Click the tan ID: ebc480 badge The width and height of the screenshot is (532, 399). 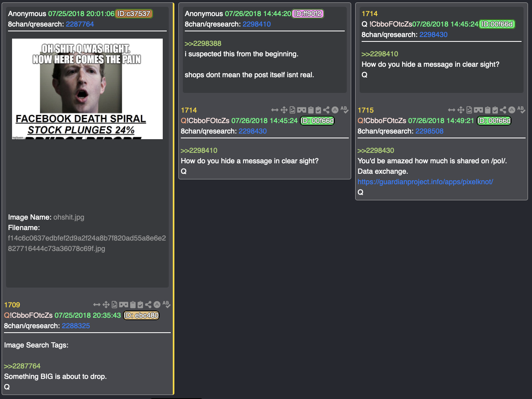[x=141, y=315]
